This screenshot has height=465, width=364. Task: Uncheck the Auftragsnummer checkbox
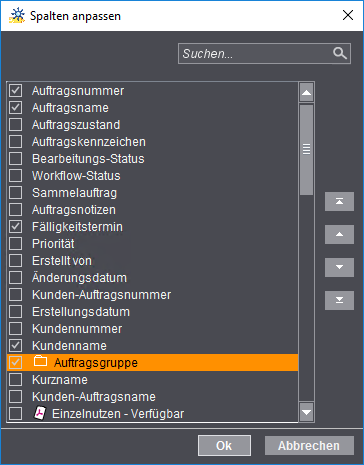click(x=16, y=91)
